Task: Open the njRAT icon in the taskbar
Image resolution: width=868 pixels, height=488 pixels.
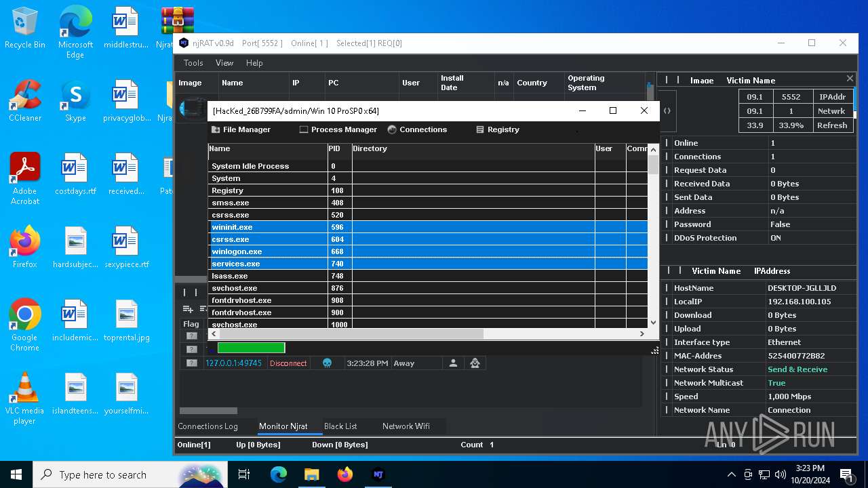Action: coord(378,474)
